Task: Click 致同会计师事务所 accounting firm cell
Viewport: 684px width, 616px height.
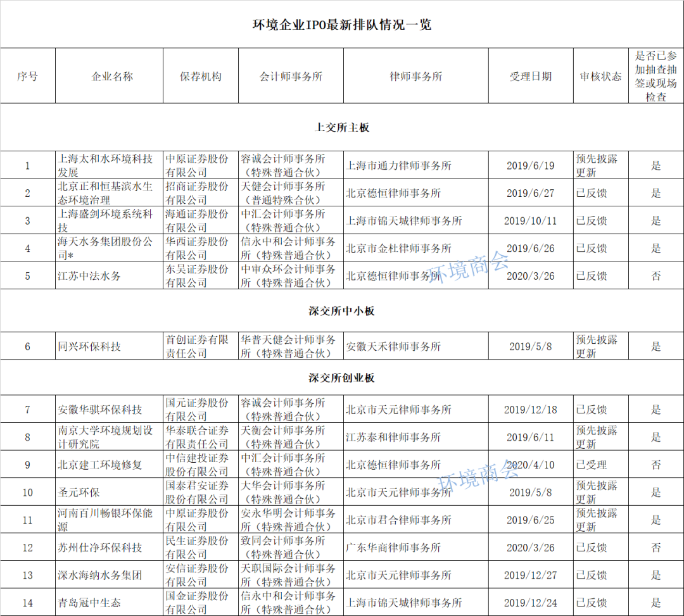Action: 291,547
